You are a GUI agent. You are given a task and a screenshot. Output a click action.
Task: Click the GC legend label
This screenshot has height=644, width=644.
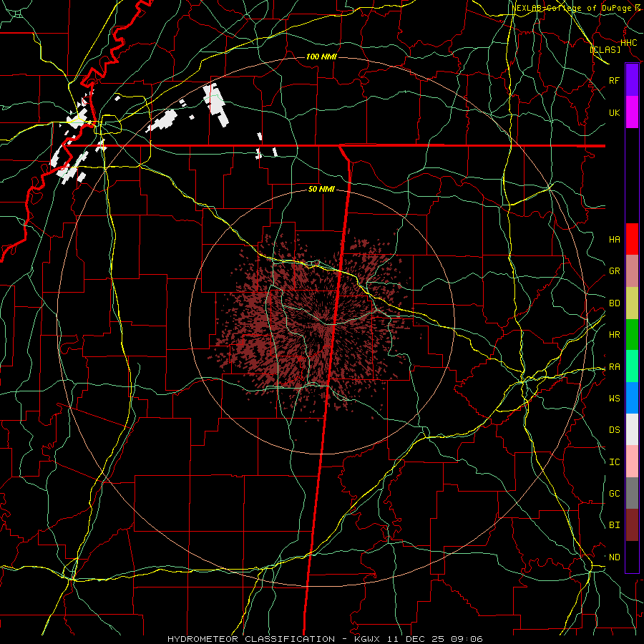point(614,494)
